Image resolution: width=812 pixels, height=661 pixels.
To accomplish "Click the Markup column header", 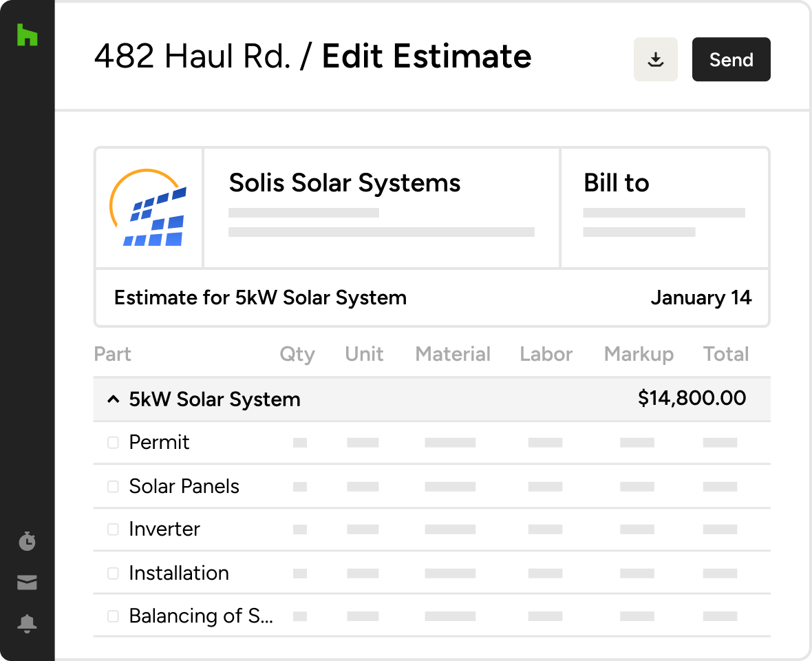I will pyautogui.click(x=639, y=355).
